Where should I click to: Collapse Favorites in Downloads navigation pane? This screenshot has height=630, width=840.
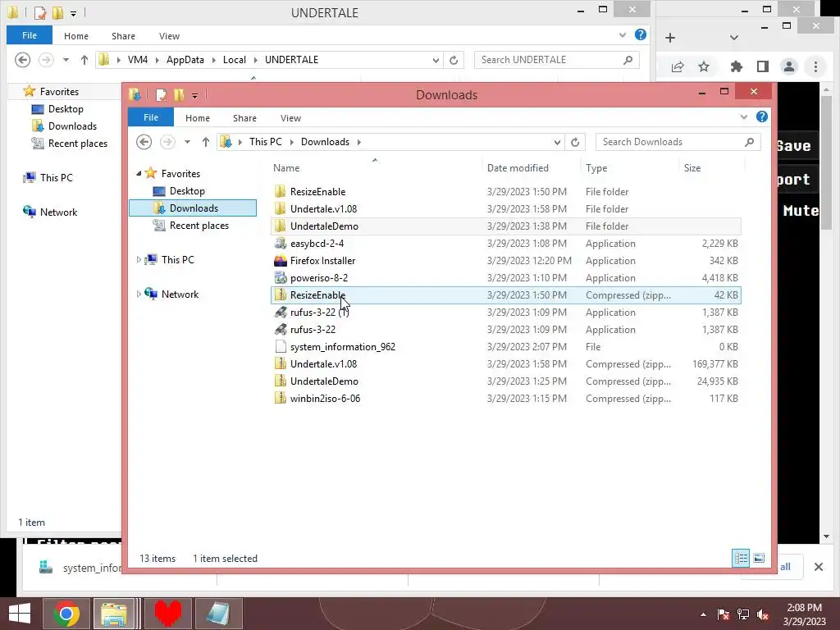[x=139, y=174]
